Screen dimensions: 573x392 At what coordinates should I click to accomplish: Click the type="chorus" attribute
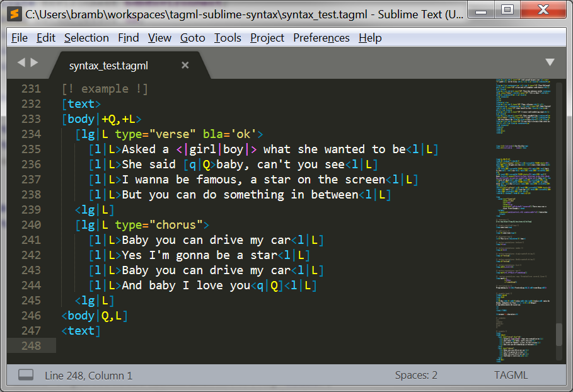click(159, 225)
